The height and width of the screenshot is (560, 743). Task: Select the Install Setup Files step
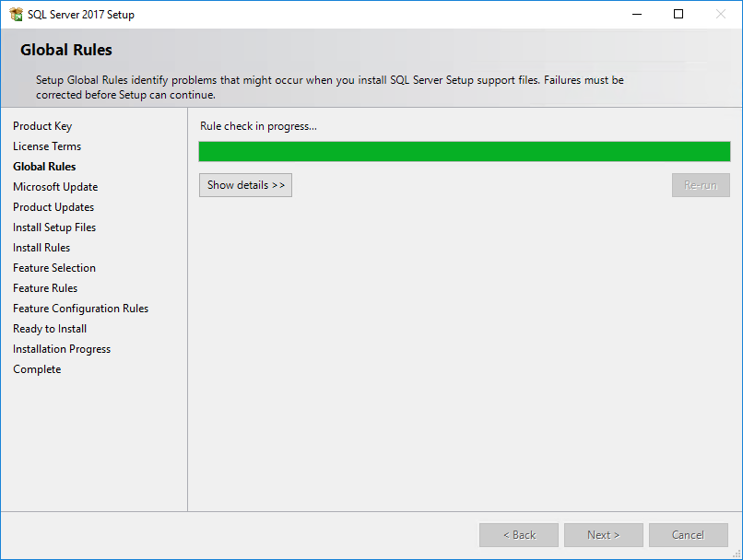pos(54,227)
